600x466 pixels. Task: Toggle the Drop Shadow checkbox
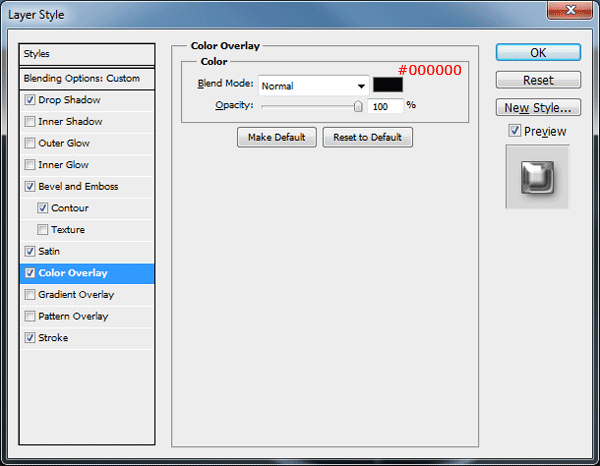(30, 100)
